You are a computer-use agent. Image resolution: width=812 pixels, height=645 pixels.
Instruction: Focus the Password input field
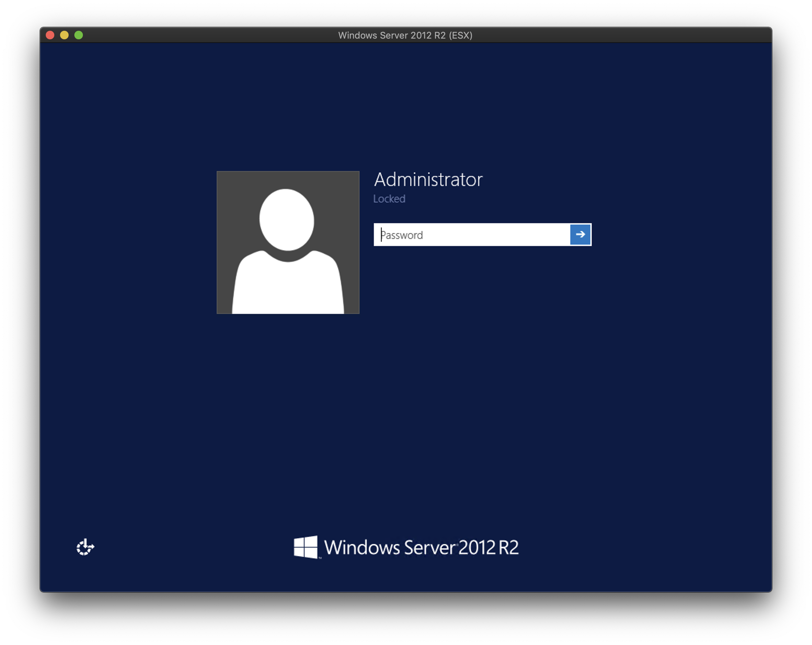tap(471, 235)
